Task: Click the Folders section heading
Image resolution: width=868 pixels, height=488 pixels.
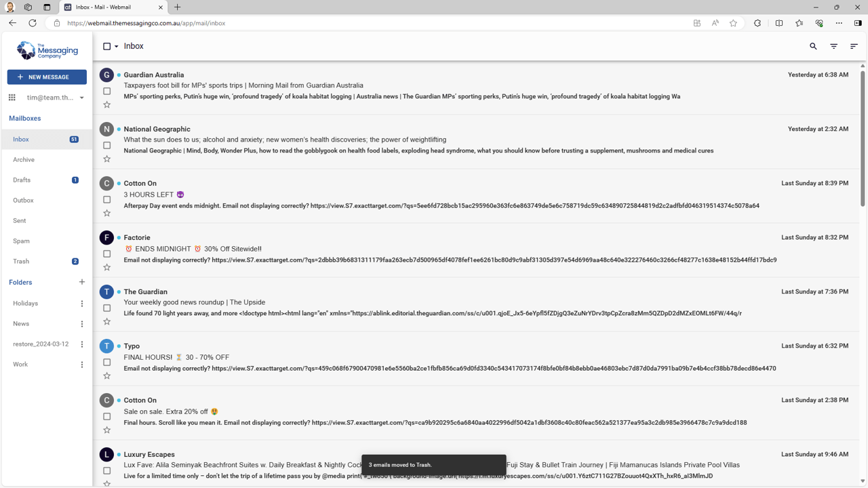Action: 20,282
